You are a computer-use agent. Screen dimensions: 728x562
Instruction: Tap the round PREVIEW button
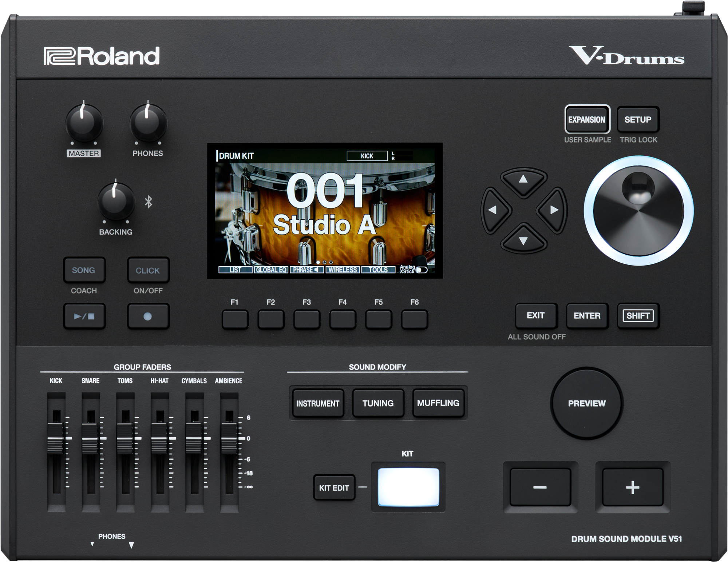(x=587, y=403)
